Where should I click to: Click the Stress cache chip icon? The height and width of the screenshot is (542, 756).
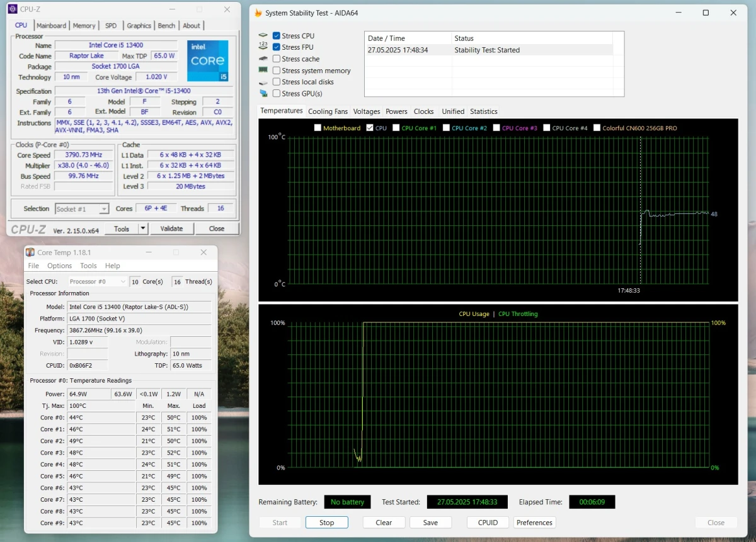[263, 59]
